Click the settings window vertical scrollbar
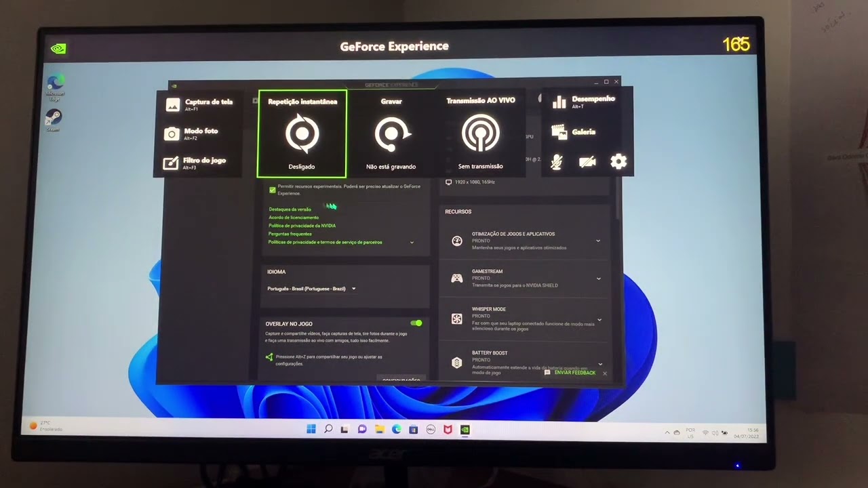Viewport: 868px width, 488px height. point(618,197)
